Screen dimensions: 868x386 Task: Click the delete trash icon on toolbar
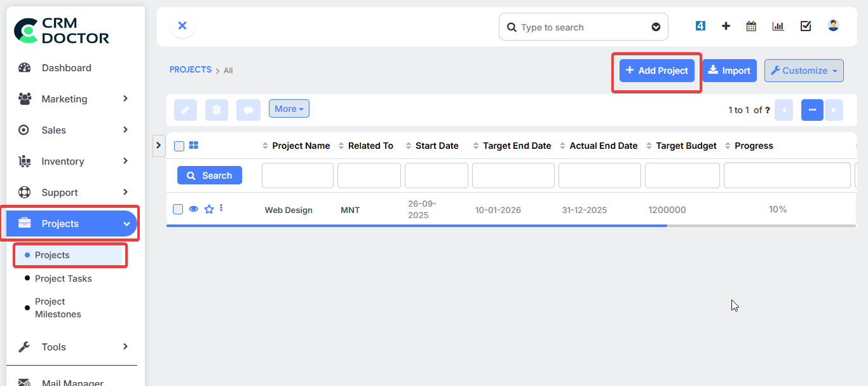[216, 109]
